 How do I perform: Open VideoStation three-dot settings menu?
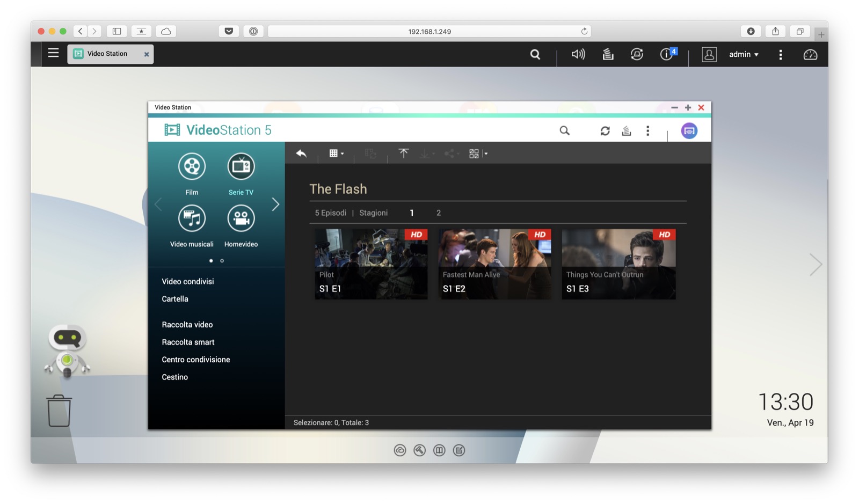pyautogui.click(x=648, y=130)
